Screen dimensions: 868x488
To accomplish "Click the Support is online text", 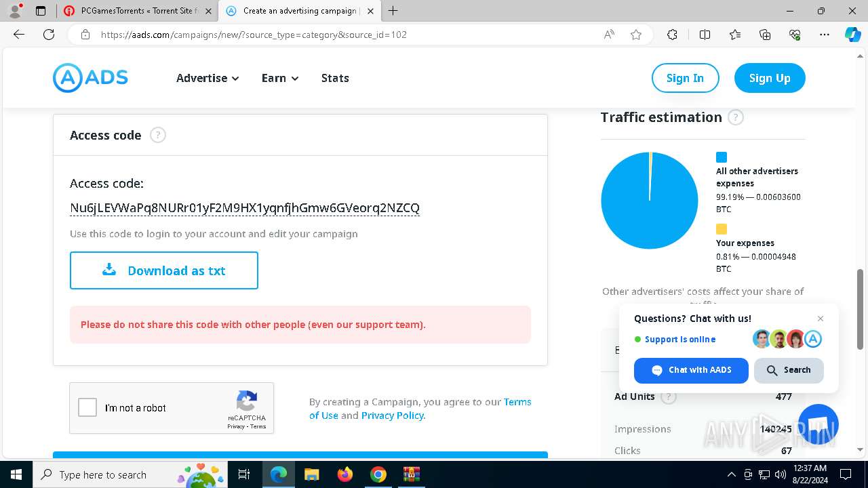I will pos(680,340).
